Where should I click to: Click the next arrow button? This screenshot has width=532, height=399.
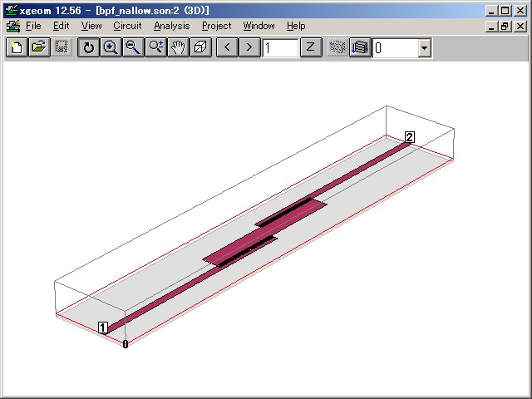coord(249,47)
